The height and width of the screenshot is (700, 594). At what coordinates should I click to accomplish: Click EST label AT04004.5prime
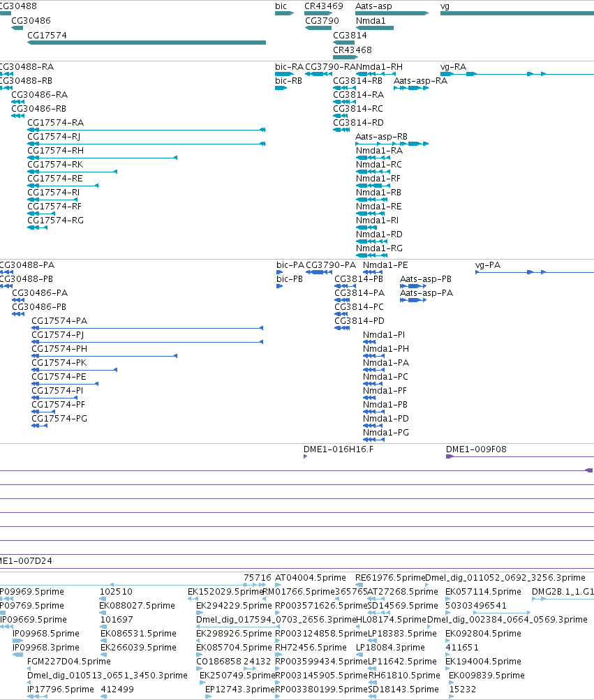(311, 578)
